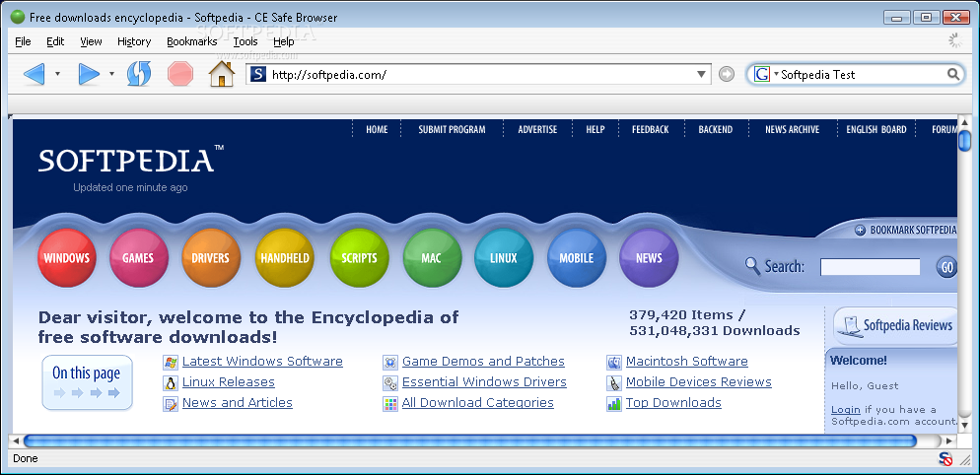Viewport: 980px width, 475px height.
Task: Click the Windows flag icon beside Latest Windows Software
Action: coord(170,362)
